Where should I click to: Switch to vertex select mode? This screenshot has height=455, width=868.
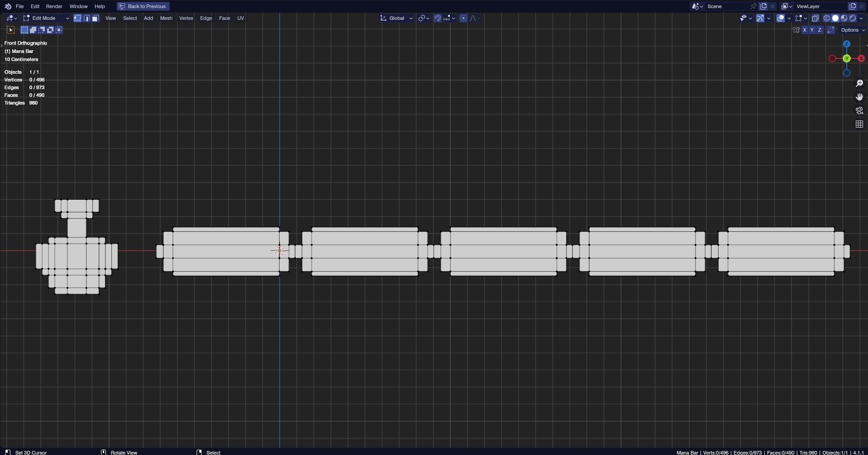(x=77, y=18)
